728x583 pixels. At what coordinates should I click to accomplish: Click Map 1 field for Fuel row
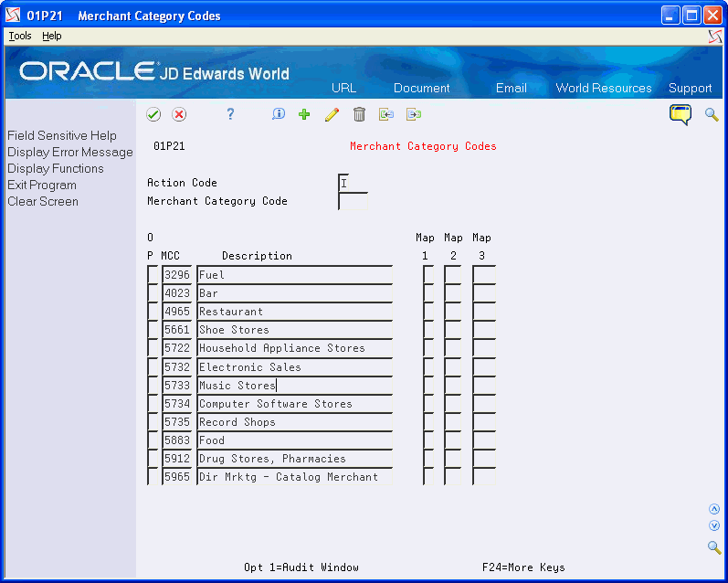tap(428, 275)
